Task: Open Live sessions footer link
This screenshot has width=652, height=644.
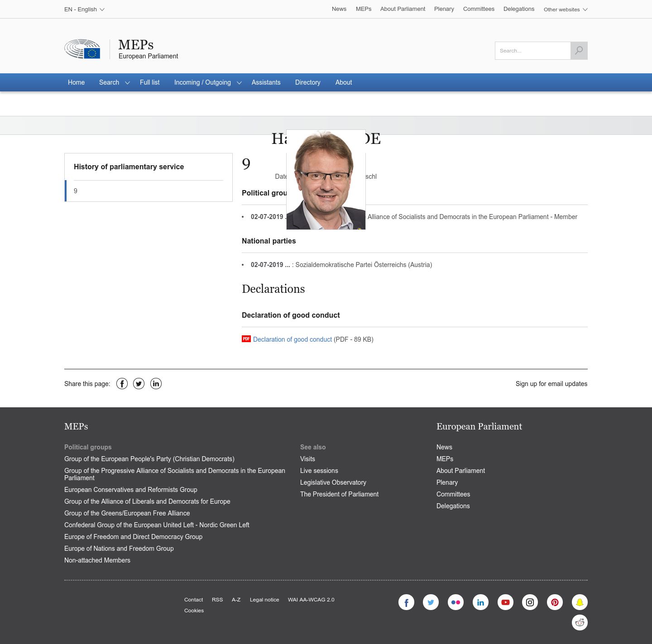Action: point(319,471)
